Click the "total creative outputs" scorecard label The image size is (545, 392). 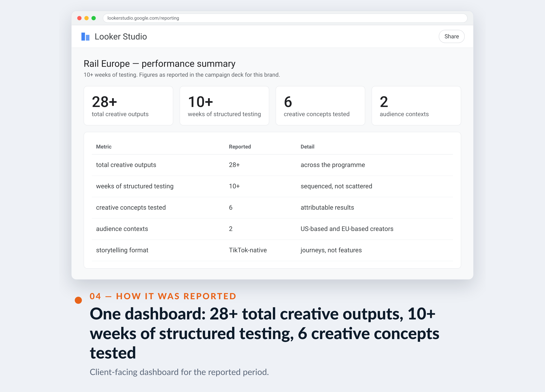pyautogui.click(x=120, y=114)
